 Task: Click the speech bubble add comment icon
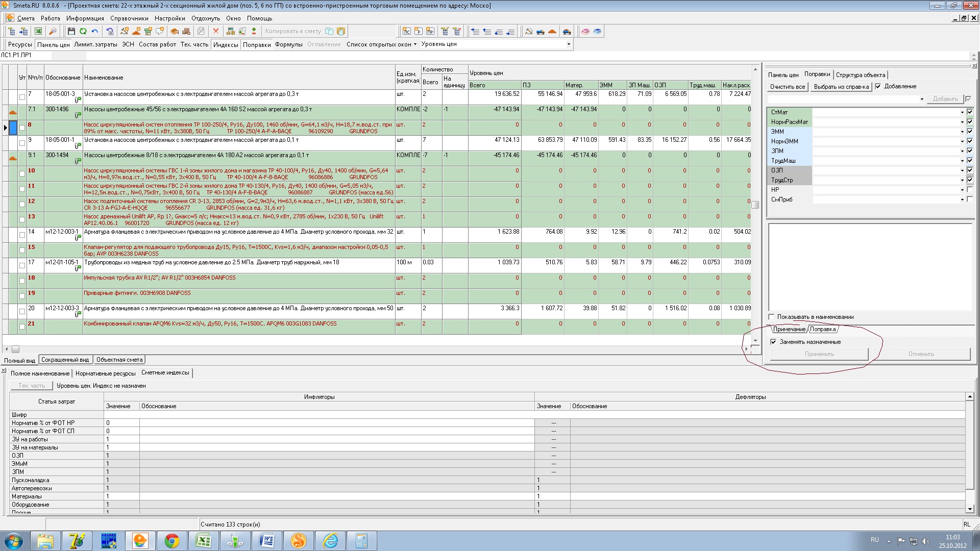click(x=160, y=31)
